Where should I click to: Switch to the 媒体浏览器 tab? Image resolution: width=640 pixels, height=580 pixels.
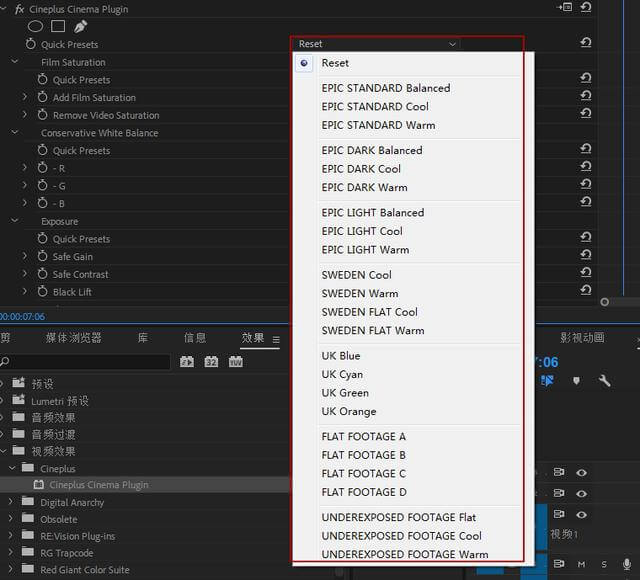coord(73,338)
